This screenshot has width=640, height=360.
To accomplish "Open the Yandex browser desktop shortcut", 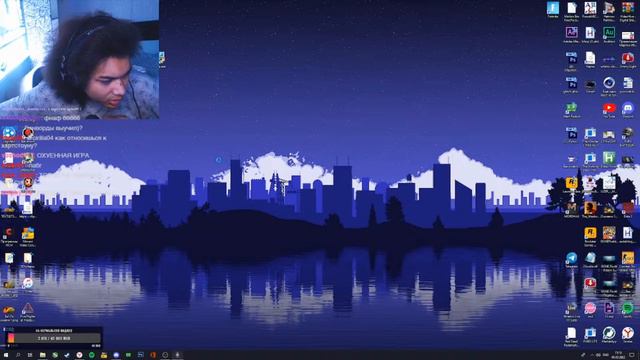I will click(628, 333).
